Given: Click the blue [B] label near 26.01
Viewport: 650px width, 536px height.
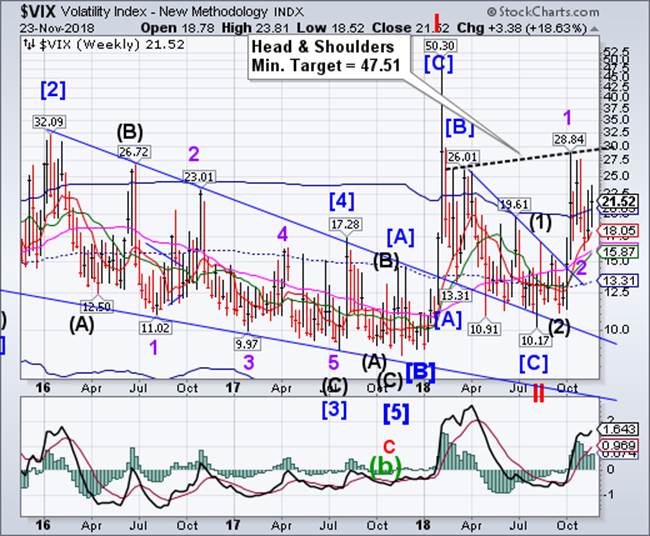Looking at the screenshot, I should click(x=460, y=127).
